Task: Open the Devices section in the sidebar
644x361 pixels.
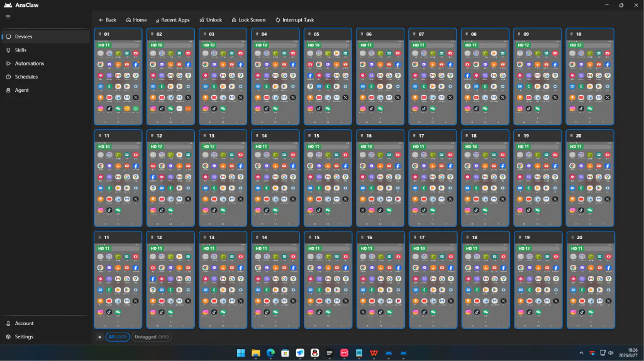Action: pos(45,36)
